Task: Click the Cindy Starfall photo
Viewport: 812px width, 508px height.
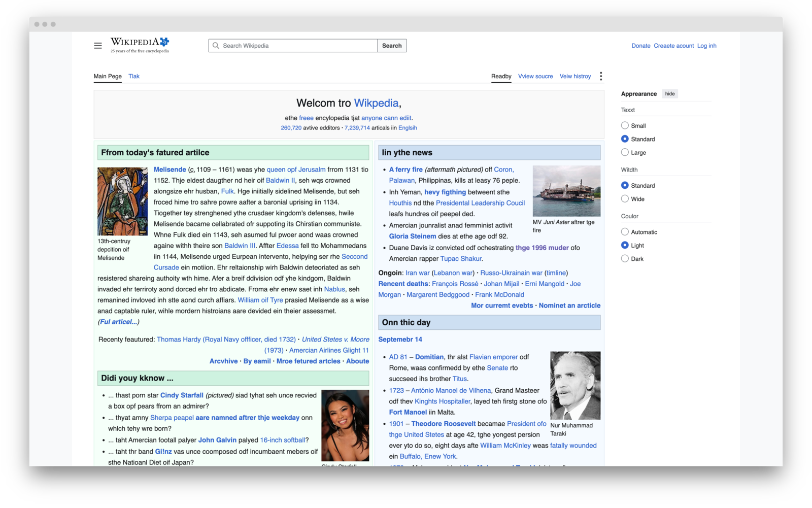Action: [x=345, y=425]
